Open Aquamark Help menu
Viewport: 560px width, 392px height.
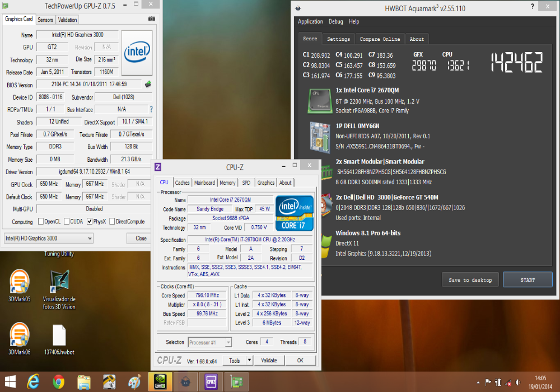click(x=354, y=21)
